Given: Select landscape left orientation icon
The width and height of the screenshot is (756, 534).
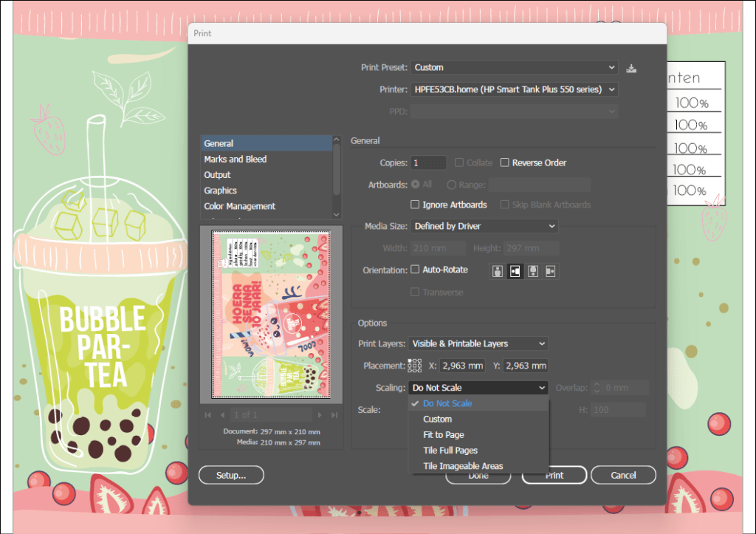Looking at the screenshot, I should (515, 271).
